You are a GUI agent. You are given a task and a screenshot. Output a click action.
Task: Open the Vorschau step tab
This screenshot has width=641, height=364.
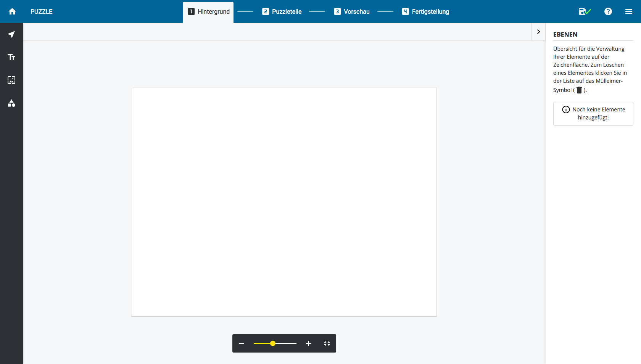point(352,12)
